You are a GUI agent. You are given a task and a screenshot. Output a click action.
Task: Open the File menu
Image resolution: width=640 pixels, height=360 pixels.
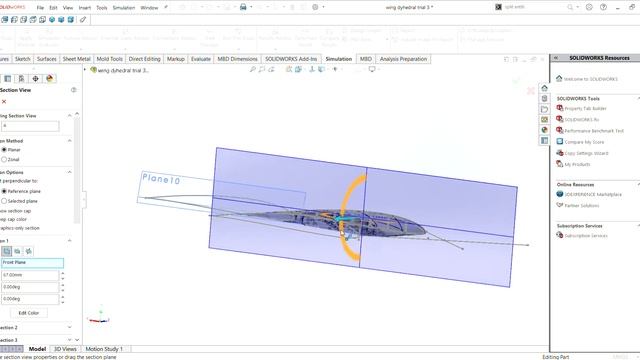point(40,8)
